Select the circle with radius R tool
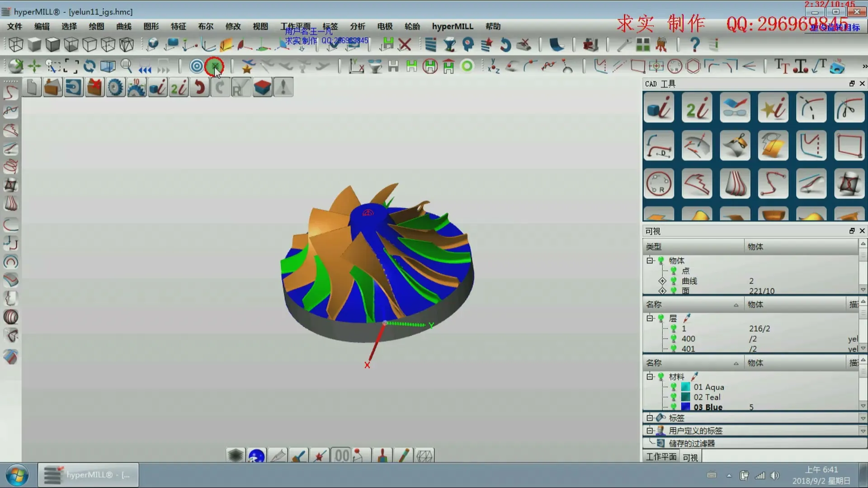The height and width of the screenshot is (488, 868). [659, 184]
